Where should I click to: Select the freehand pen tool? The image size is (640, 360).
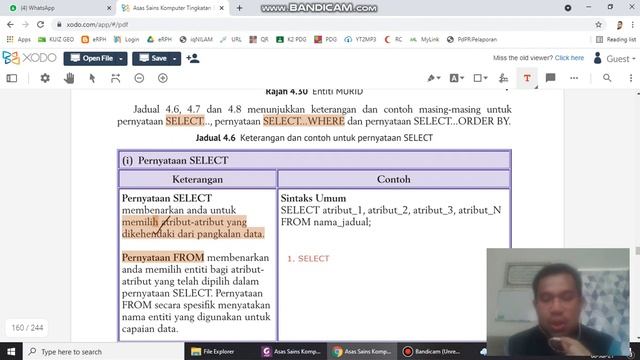(x=431, y=78)
